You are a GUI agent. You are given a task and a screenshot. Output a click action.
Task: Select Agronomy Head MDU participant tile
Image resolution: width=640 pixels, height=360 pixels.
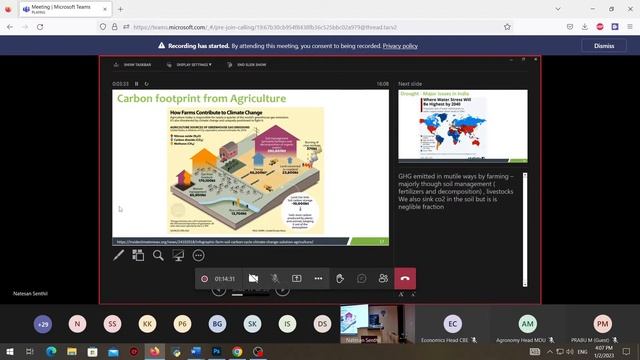(x=527, y=324)
